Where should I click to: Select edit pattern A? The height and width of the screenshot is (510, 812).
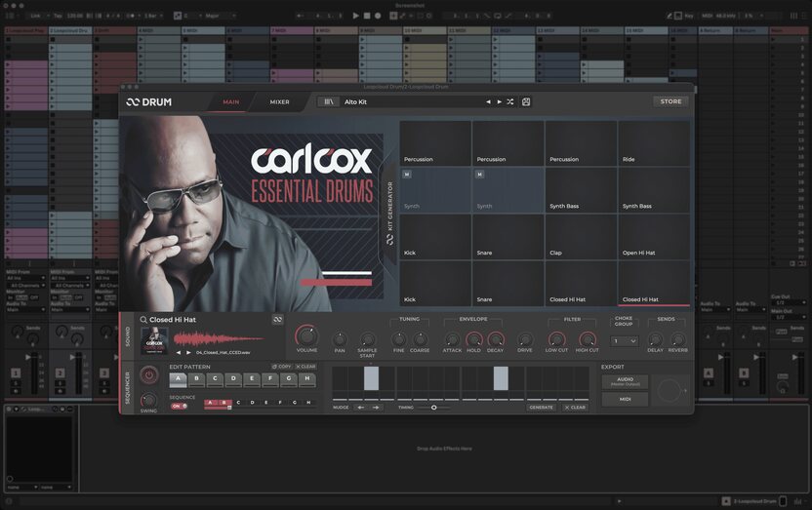tap(178, 379)
